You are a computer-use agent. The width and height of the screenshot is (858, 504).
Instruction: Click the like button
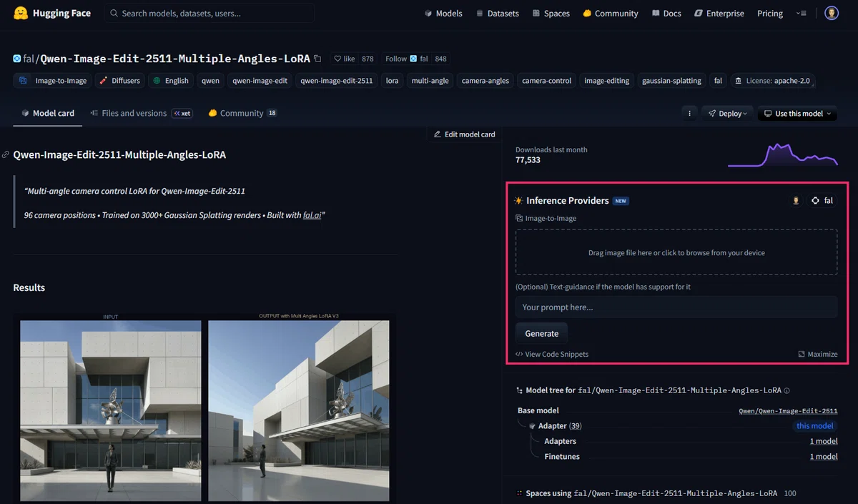[x=344, y=59]
